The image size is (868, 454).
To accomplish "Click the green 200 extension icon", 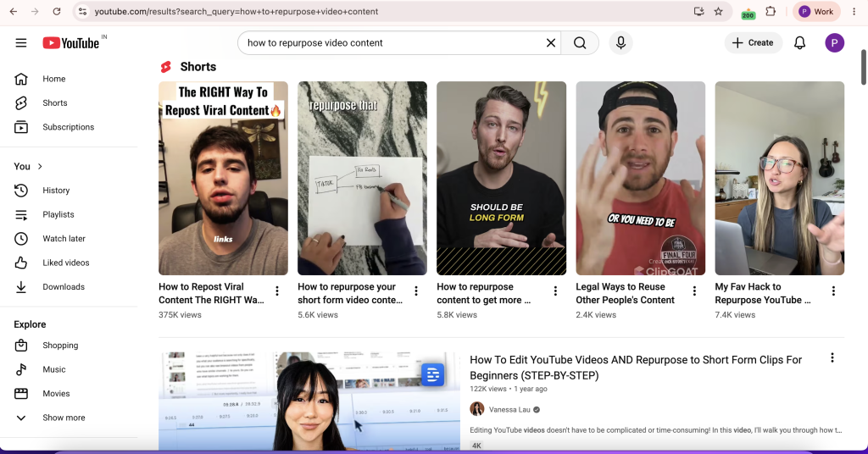I will click(748, 13).
